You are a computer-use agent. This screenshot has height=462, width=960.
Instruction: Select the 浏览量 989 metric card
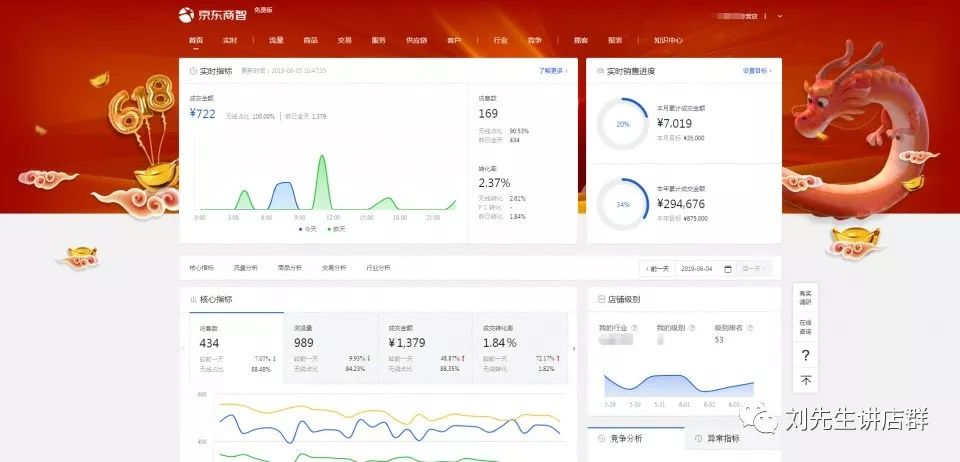point(331,348)
